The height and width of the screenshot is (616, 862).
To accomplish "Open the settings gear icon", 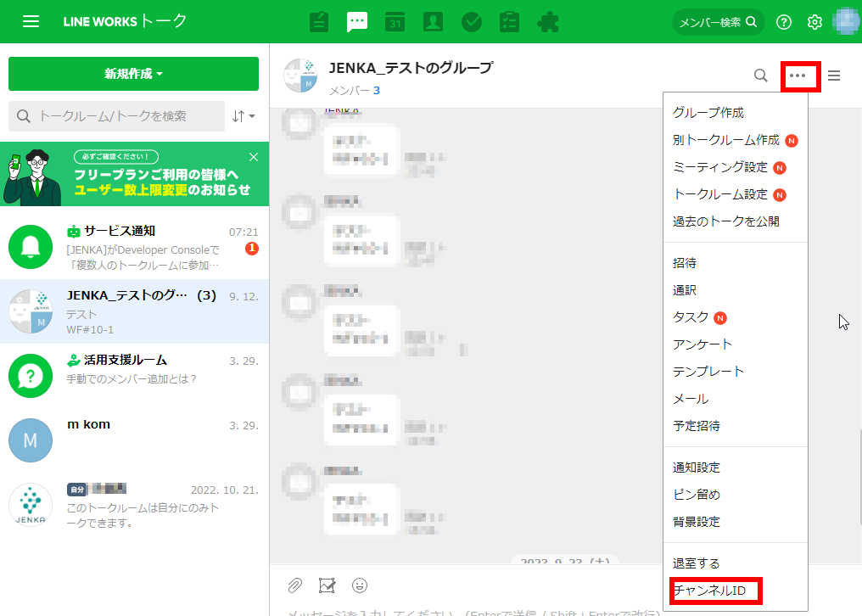I will pos(814,22).
